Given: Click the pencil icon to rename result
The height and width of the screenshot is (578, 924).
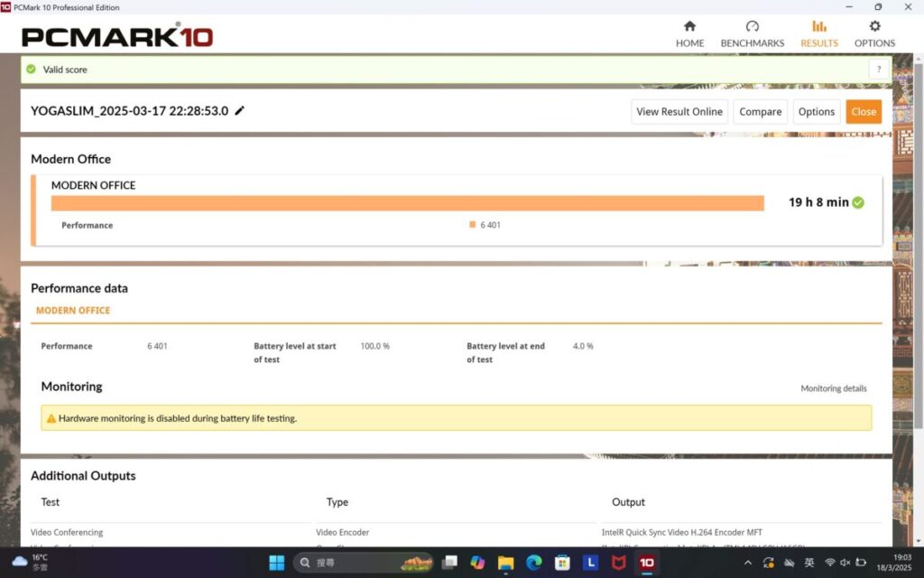Looking at the screenshot, I should (x=239, y=110).
